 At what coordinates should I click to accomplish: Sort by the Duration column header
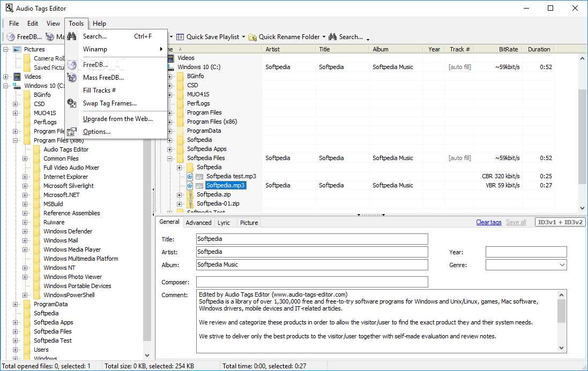coord(539,49)
